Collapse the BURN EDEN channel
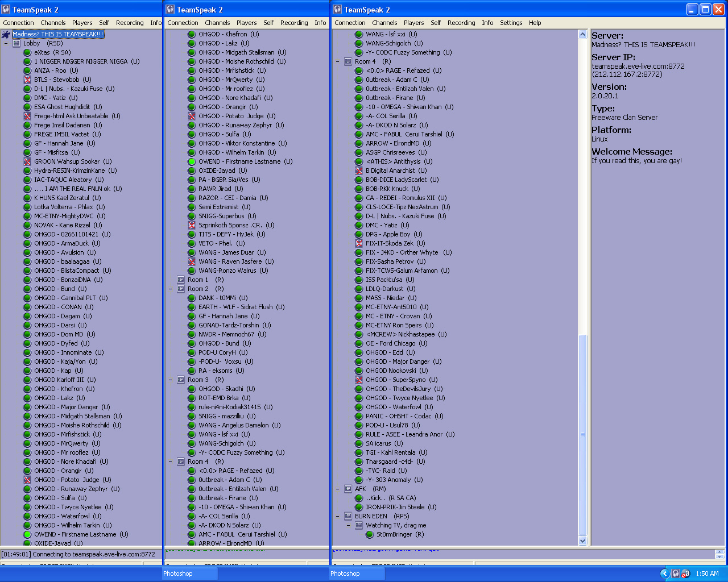The height and width of the screenshot is (582, 728). (338, 516)
